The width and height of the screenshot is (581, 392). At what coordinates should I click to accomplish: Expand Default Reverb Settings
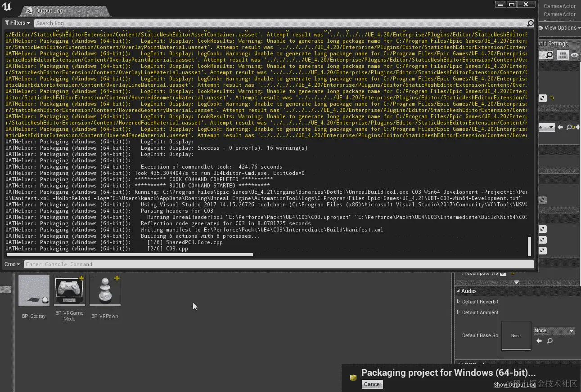click(x=459, y=302)
